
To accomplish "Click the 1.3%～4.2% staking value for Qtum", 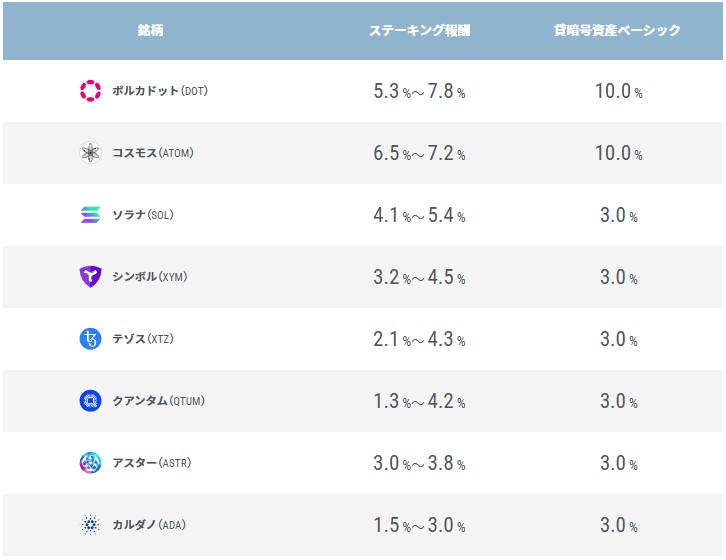I will 419,402.
